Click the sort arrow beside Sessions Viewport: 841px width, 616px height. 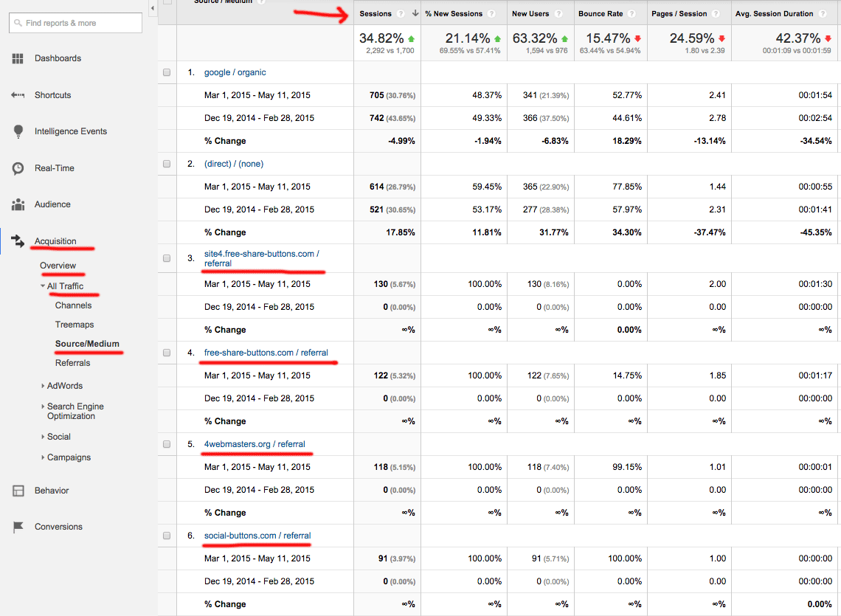click(415, 13)
